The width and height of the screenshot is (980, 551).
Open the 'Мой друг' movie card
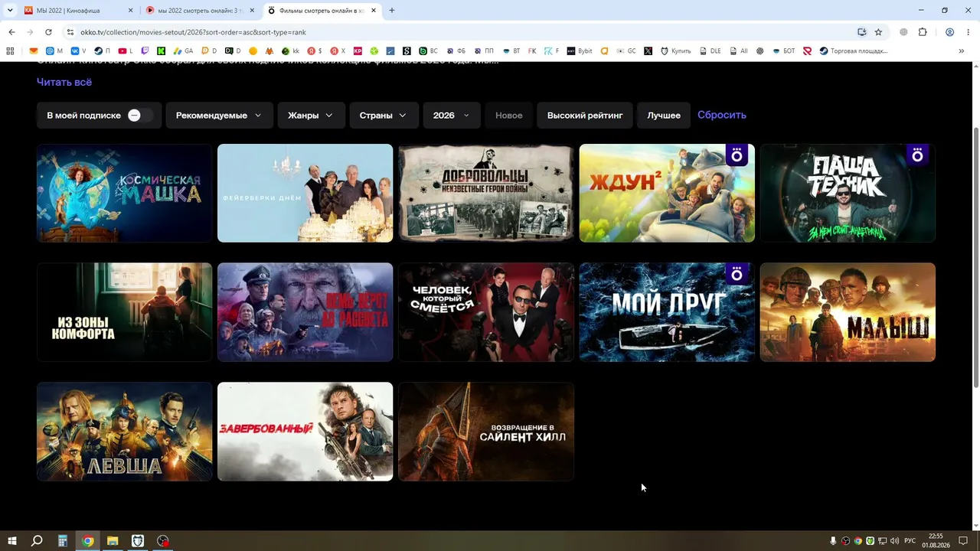point(667,312)
